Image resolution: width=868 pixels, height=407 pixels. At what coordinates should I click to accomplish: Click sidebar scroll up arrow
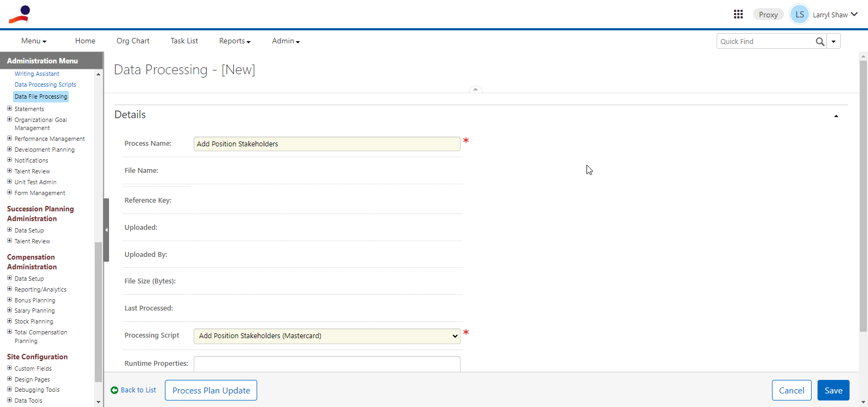point(98,74)
